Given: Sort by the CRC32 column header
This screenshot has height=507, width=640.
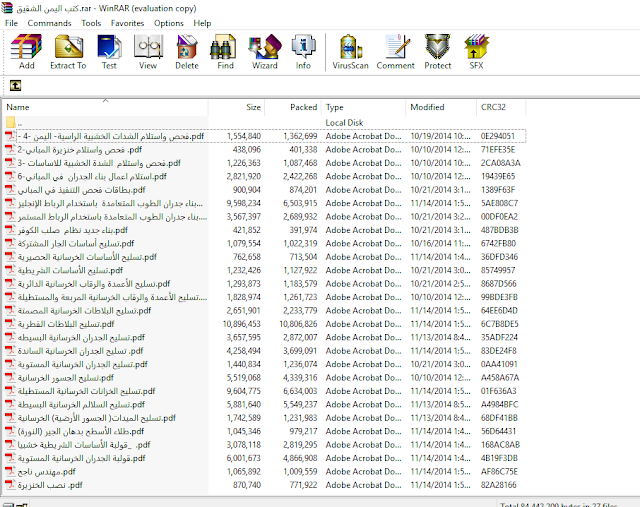Looking at the screenshot, I should click(x=501, y=107).
